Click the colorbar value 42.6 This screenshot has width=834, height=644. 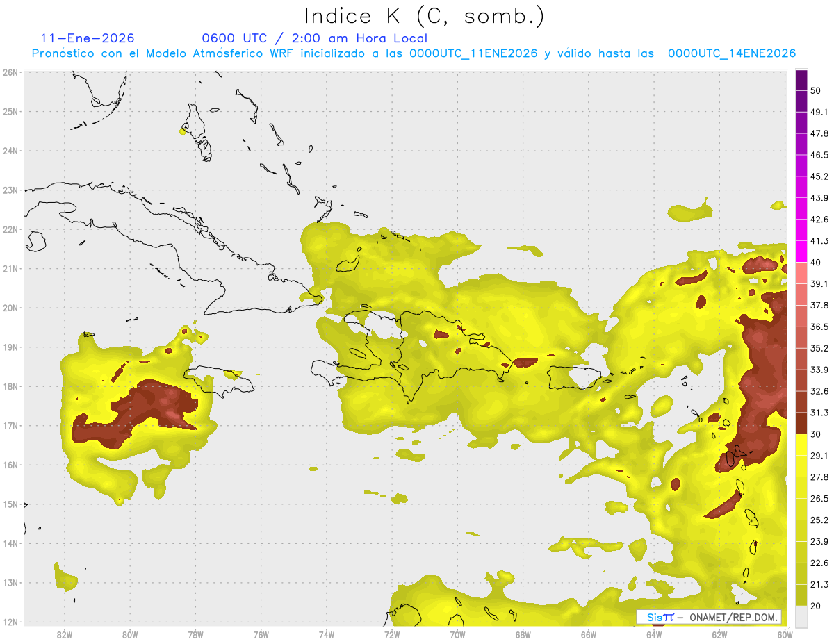[819, 220]
